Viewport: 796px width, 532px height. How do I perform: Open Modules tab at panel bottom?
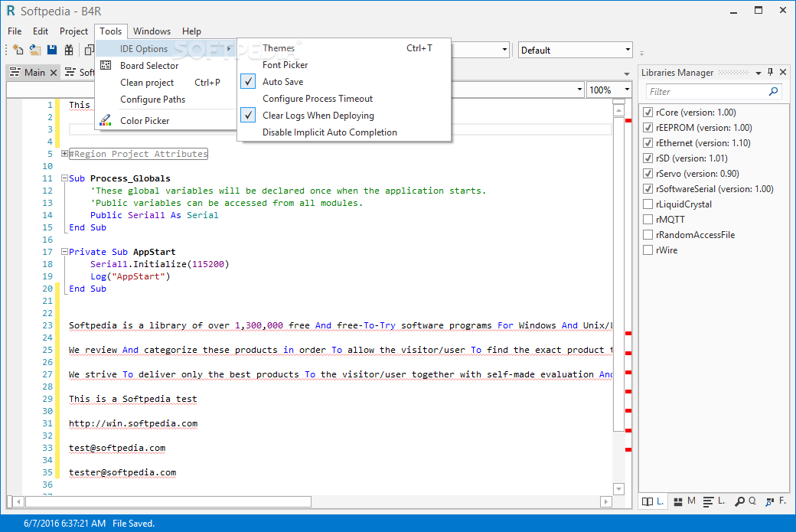click(684, 501)
